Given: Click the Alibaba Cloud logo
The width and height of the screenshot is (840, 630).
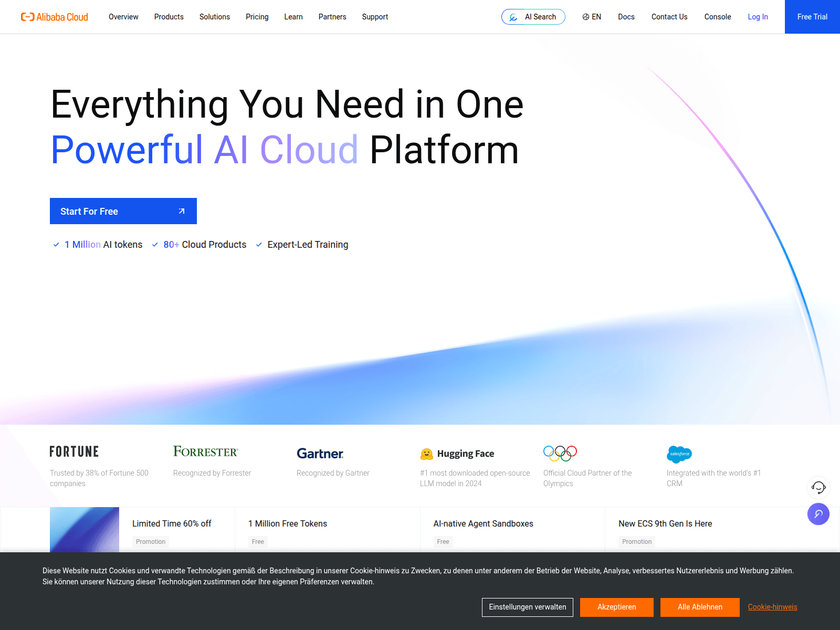Looking at the screenshot, I should [55, 17].
